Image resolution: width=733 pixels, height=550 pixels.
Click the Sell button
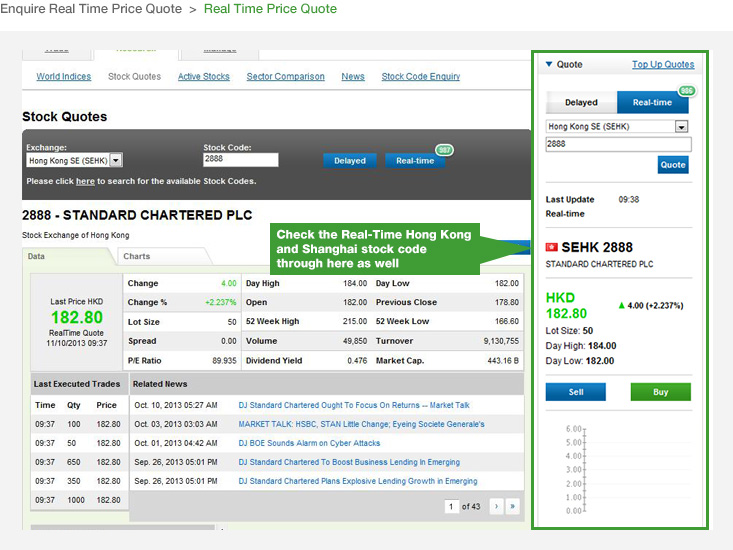tap(575, 392)
